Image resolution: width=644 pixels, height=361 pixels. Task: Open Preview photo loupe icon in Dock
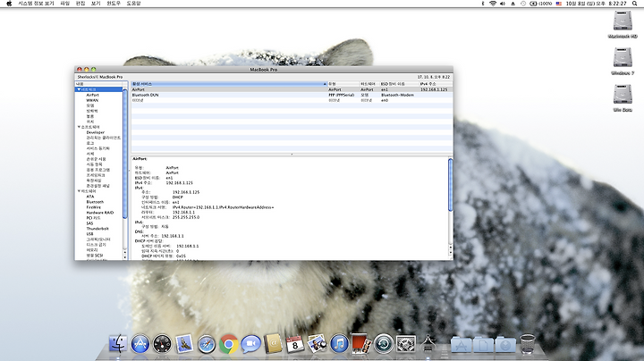317,343
